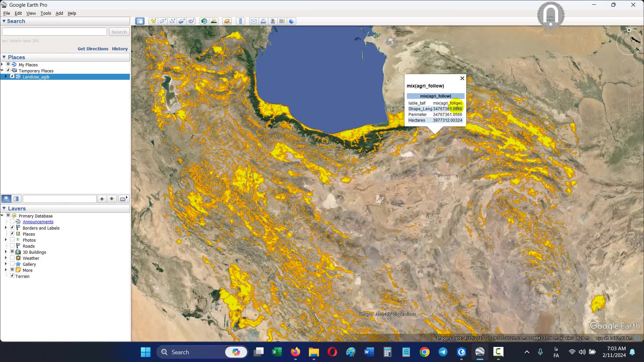
Task: Click the Add Placemark pushpin icon
Action: click(153, 21)
